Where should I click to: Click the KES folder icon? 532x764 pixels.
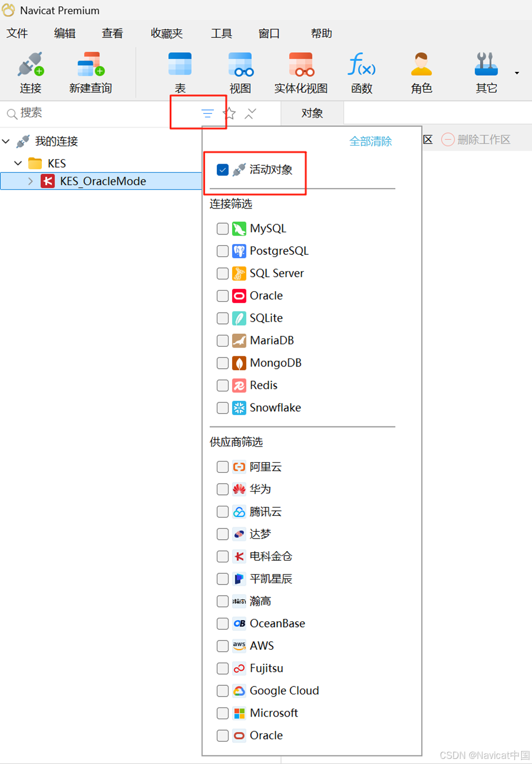click(x=35, y=163)
